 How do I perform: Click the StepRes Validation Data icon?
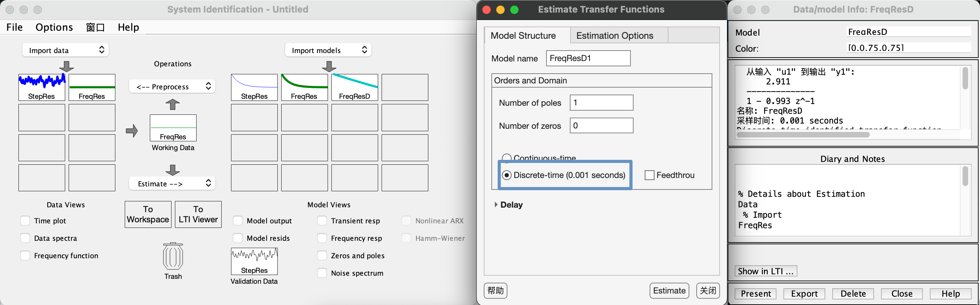click(x=254, y=261)
